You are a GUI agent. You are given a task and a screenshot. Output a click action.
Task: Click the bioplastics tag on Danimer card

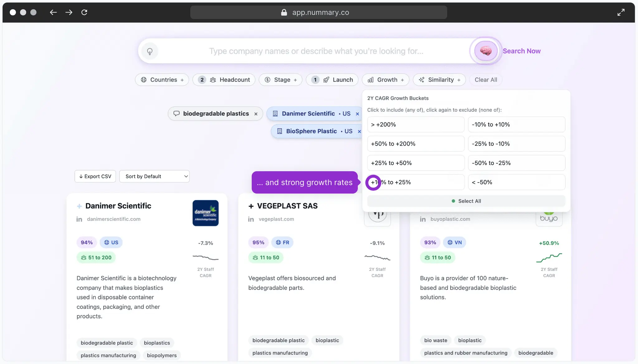pyautogui.click(x=157, y=343)
